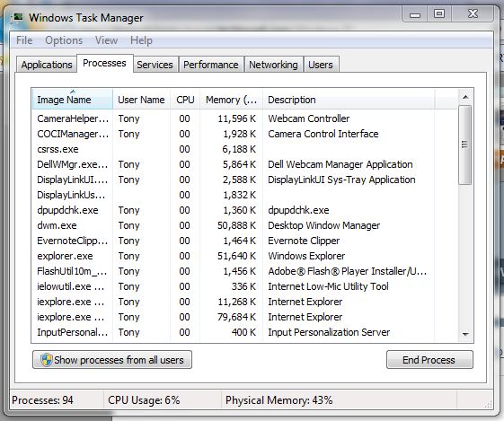Switch to the Services tab

pos(155,65)
